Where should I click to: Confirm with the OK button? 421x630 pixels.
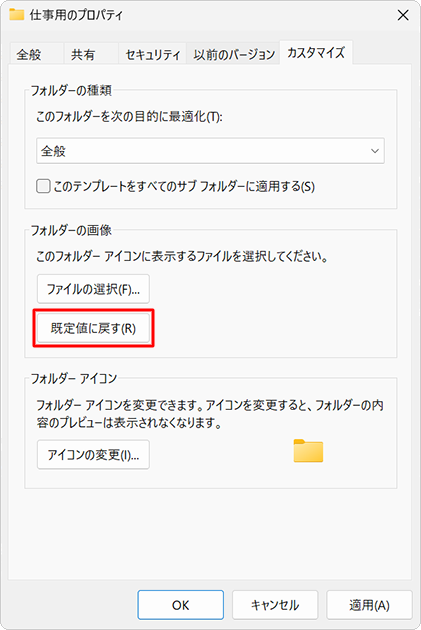pyautogui.click(x=180, y=605)
